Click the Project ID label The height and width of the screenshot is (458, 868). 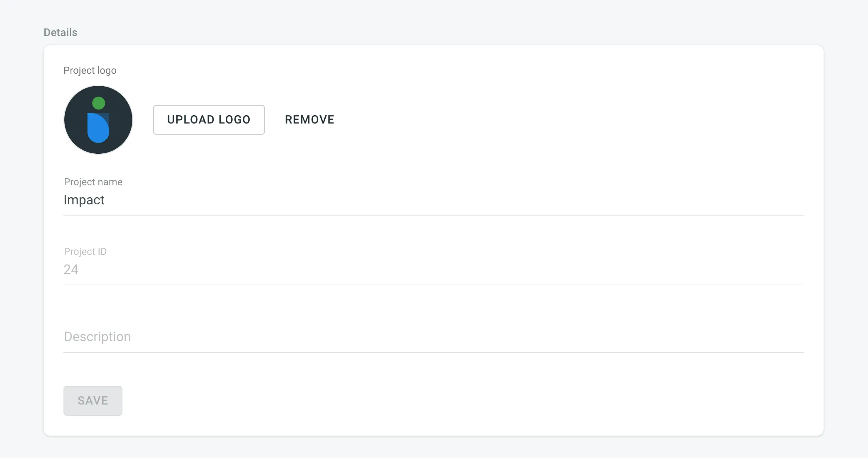point(85,251)
